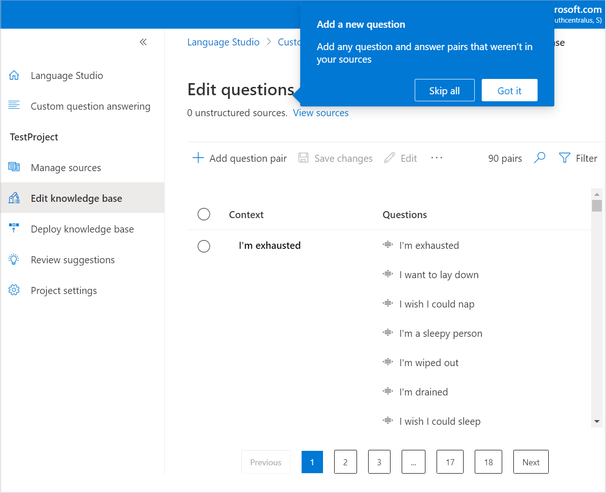Open Language Studio in the sidebar
The width and height of the screenshot is (606, 493).
pyautogui.click(x=67, y=75)
